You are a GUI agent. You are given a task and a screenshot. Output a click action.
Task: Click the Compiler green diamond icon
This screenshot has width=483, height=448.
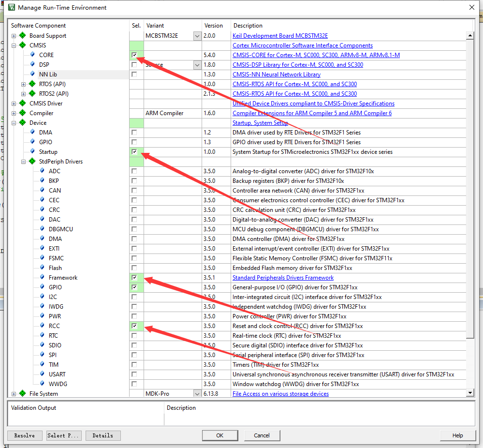(x=23, y=113)
